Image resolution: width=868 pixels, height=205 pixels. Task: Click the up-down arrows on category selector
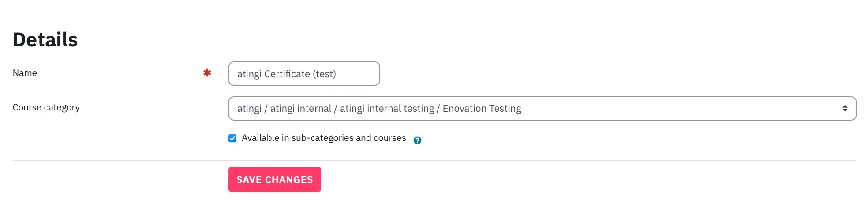(845, 108)
